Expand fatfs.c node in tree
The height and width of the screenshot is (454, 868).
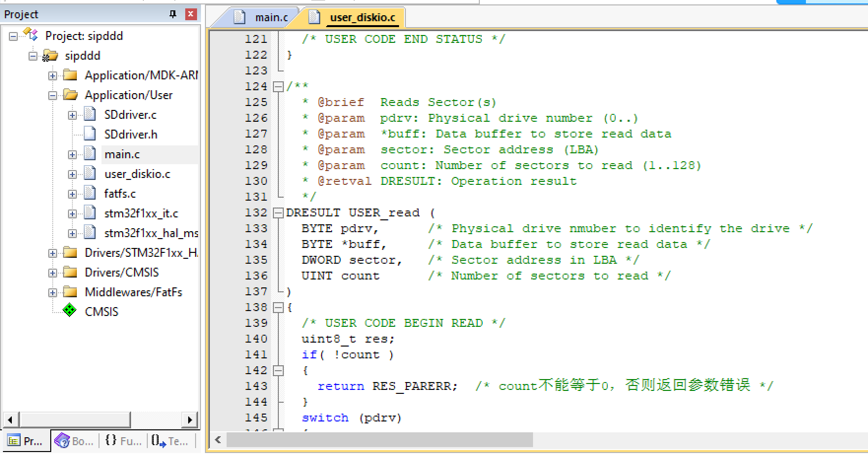[x=72, y=194]
